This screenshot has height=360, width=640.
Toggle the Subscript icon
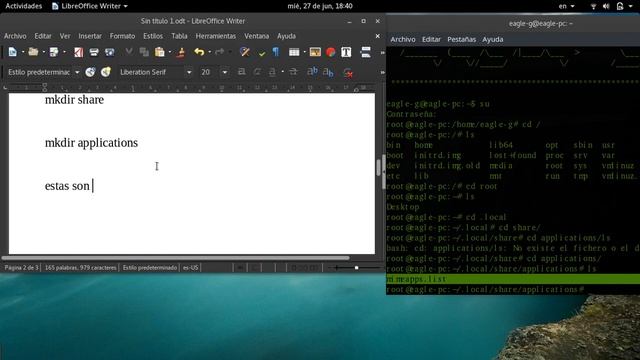tap(328, 73)
